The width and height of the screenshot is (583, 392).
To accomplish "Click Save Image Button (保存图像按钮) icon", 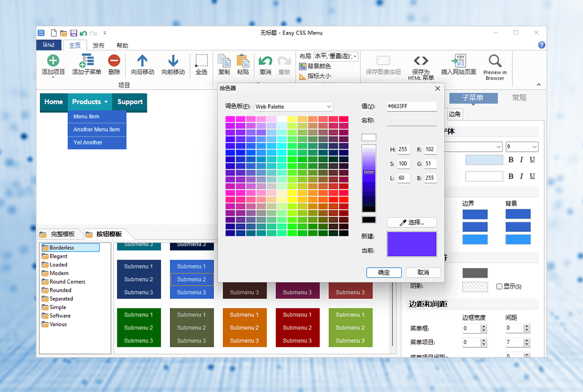I will pos(383,60).
